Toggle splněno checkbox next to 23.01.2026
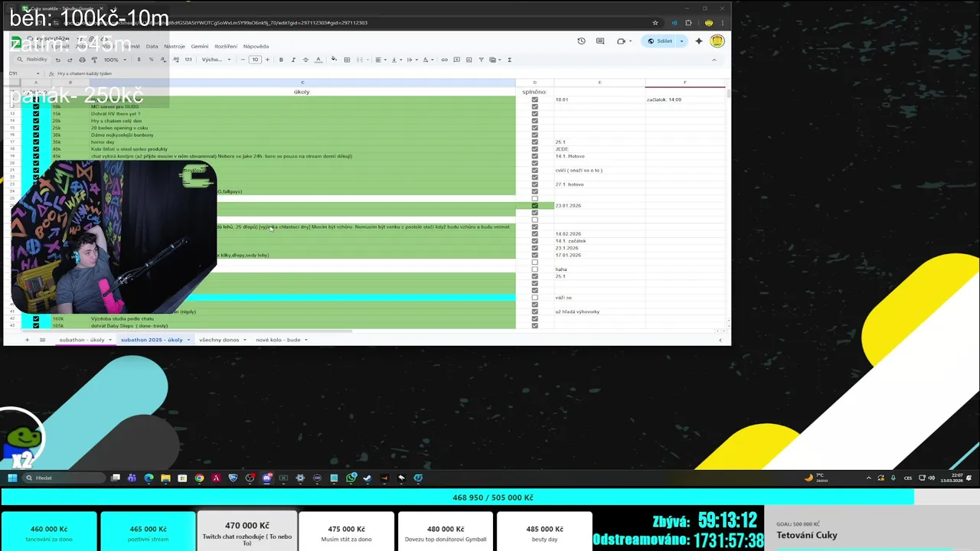The height and width of the screenshot is (551, 980). pyautogui.click(x=534, y=206)
